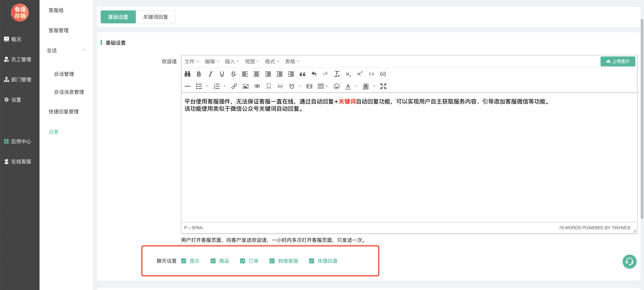Expand bullet list style options arrow
This screenshot has height=290, width=644.
(207, 86)
